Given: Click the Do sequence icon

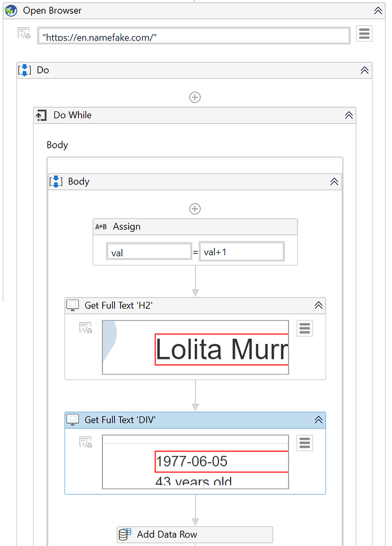Looking at the screenshot, I should [24, 70].
